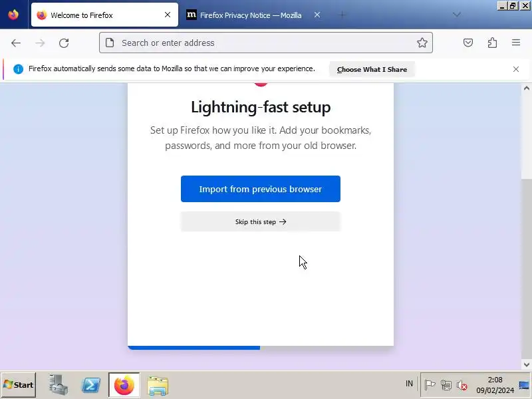The width and height of the screenshot is (532, 399).
Task: Close the Welcome to Firefox tab
Action: coord(168,15)
